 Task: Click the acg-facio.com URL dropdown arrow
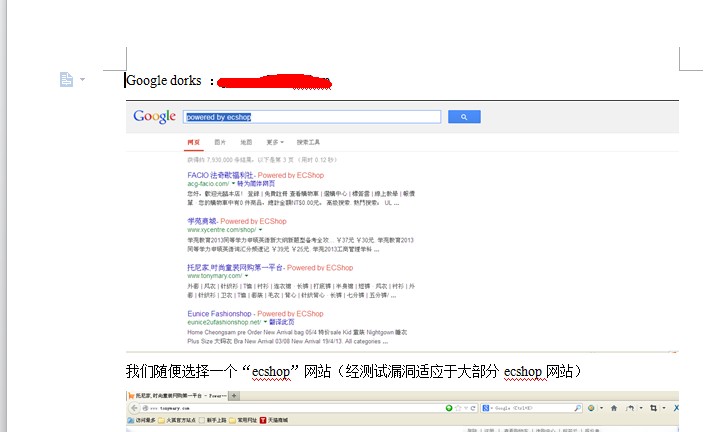tap(233, 184)
